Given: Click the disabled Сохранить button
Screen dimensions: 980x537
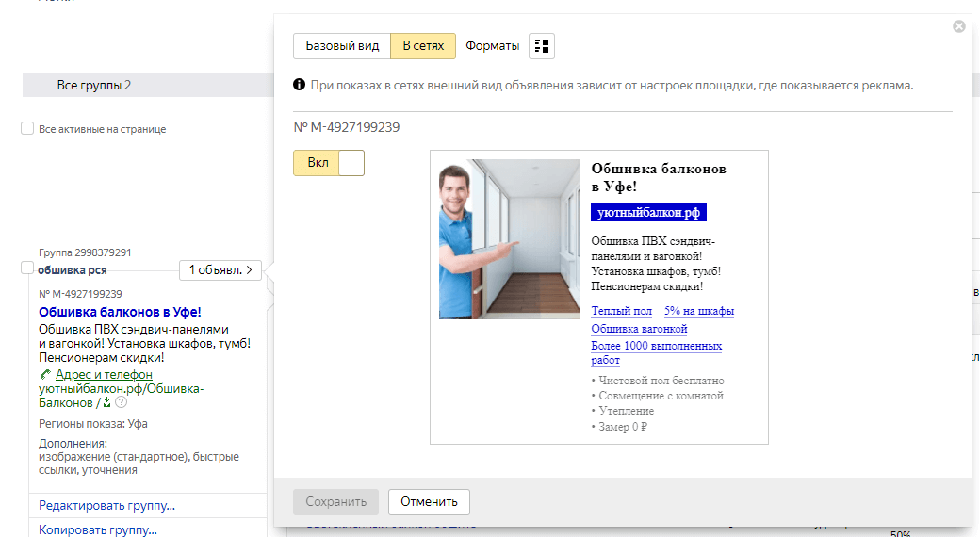Looking at the screenshot, I should [335, 501].
